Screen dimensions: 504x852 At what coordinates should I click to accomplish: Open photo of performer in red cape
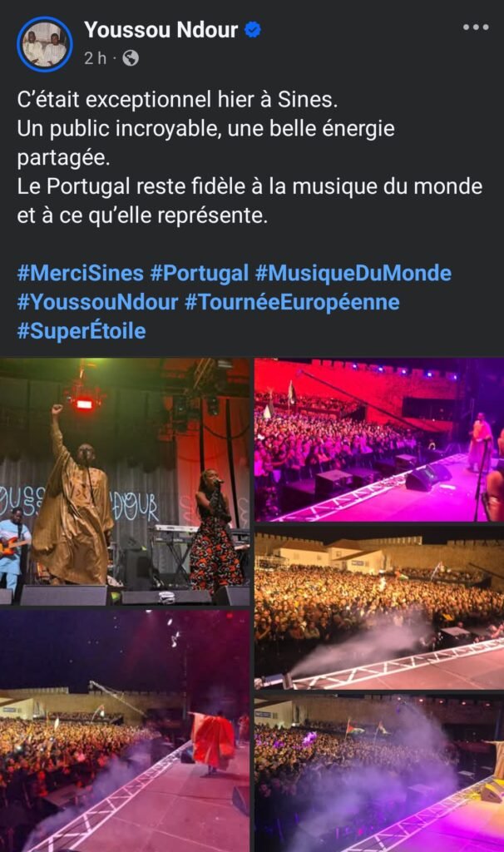tap(125, 731)
